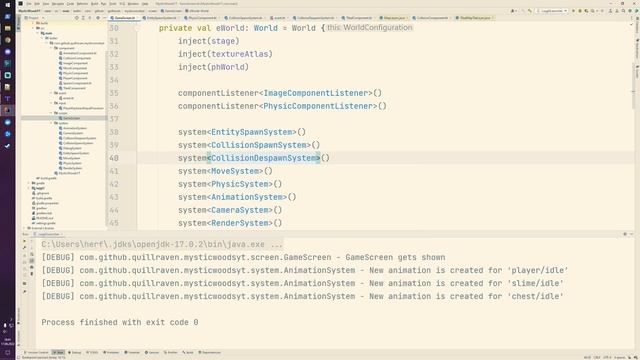
Task: Open the Project view selector dropdown
Action: 33,18
